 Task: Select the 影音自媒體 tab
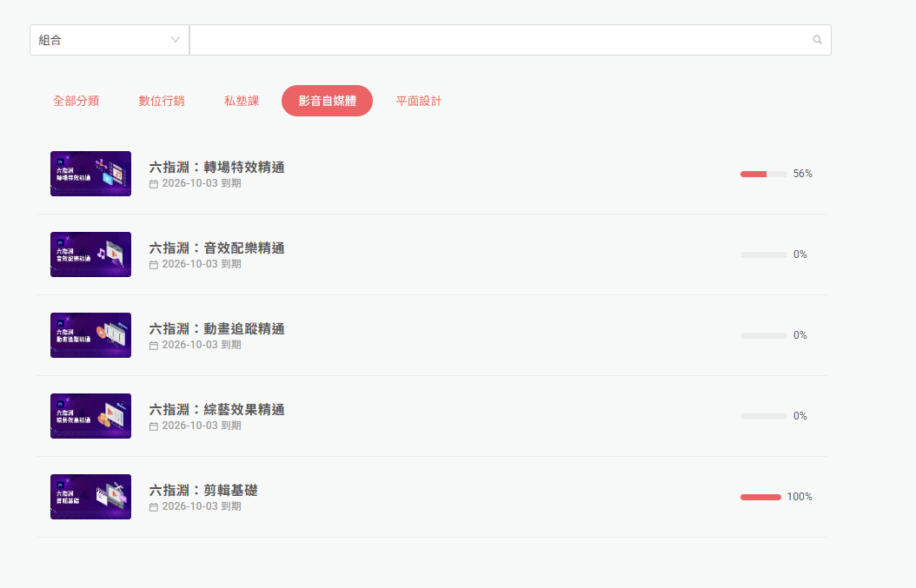(327, 101)
